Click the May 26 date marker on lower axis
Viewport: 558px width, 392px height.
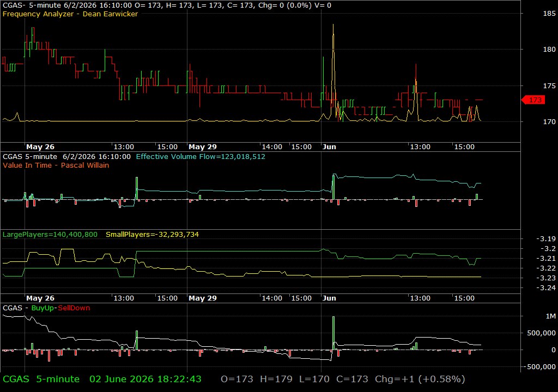(40, 298)
